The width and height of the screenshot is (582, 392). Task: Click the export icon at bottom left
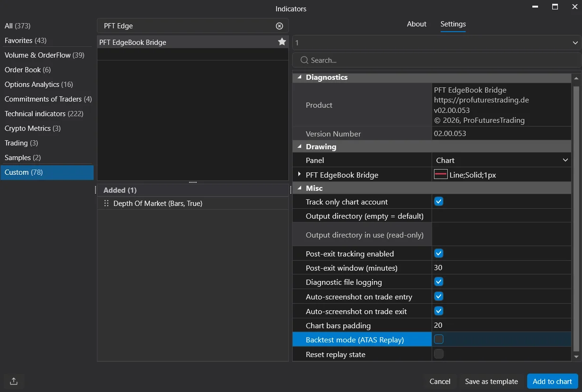click(x=14, y=381)
